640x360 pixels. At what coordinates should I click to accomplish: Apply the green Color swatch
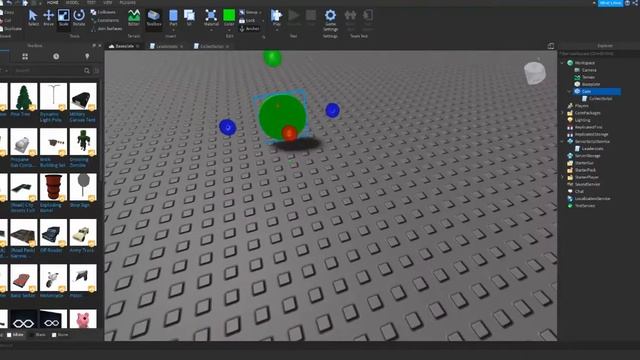[229, 16]
